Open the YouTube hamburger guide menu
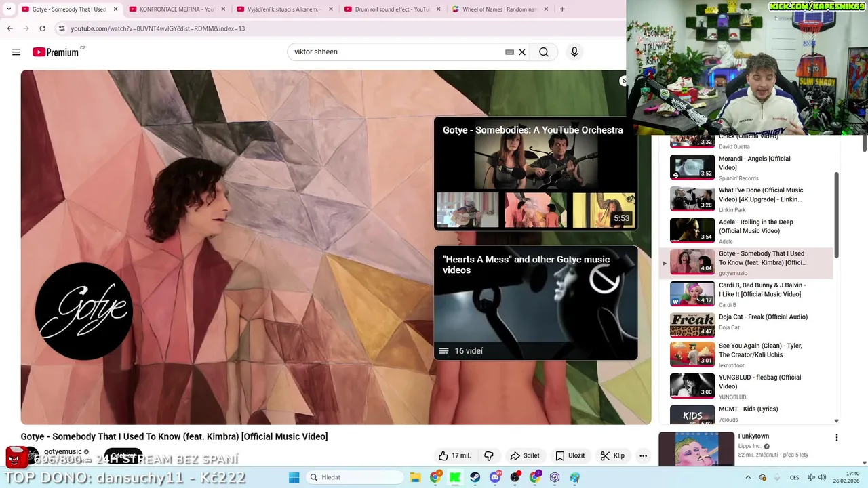The height and width of the screenshot is (488, 868). tap(16, 52)
